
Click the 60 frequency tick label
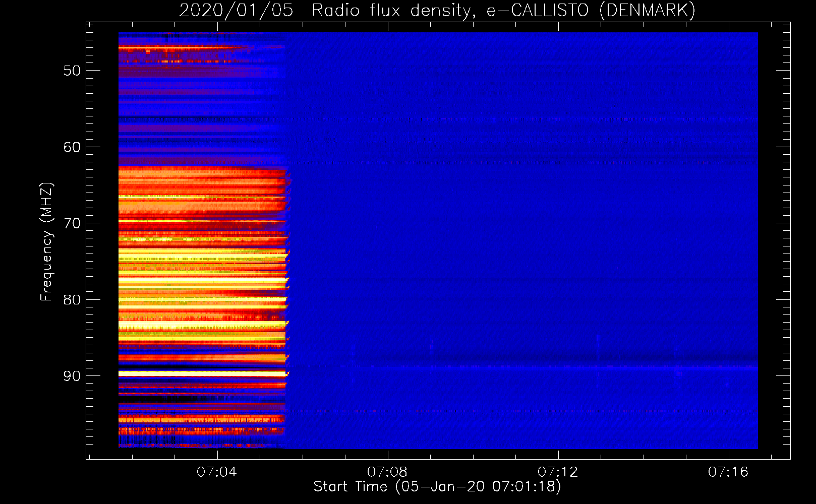[x=72, y=147]
